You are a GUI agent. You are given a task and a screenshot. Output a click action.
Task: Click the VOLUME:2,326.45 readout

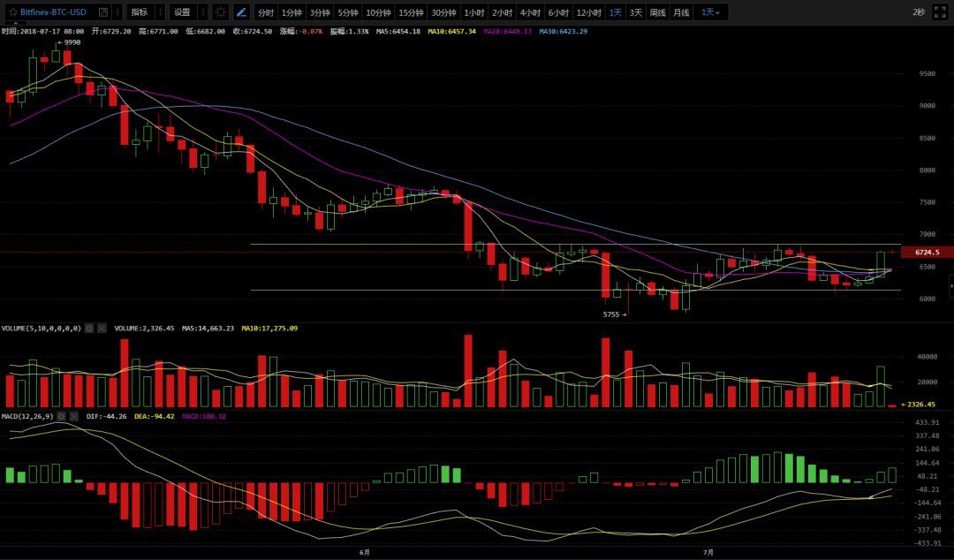point(144,328)
